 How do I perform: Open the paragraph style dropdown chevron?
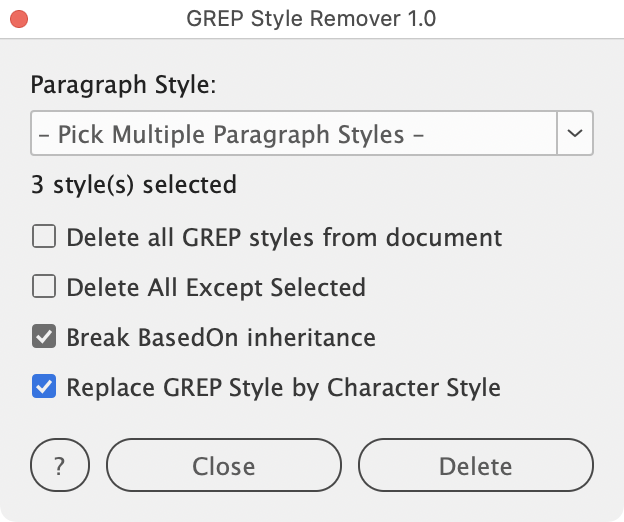click(575, 134)
